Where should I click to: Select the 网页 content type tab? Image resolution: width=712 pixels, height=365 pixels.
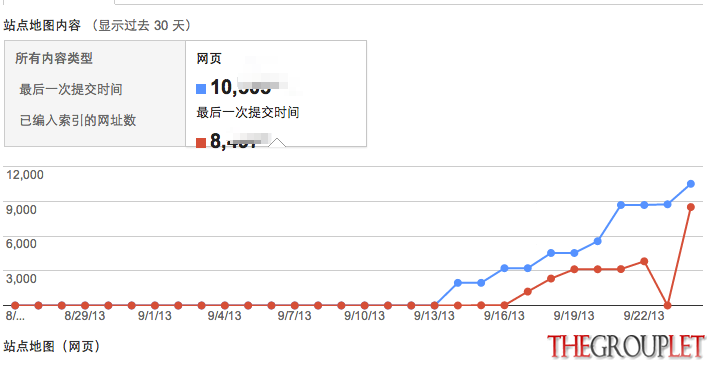(x=276, y=93)
